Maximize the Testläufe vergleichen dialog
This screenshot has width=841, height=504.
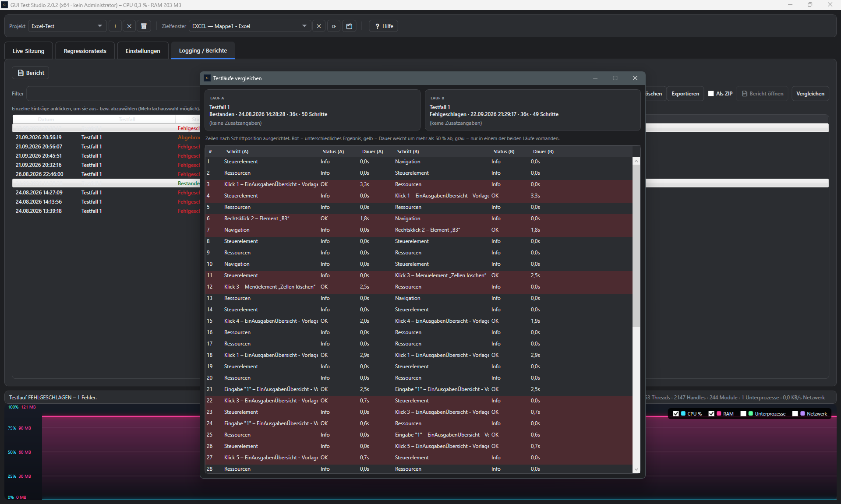(615, 78)
